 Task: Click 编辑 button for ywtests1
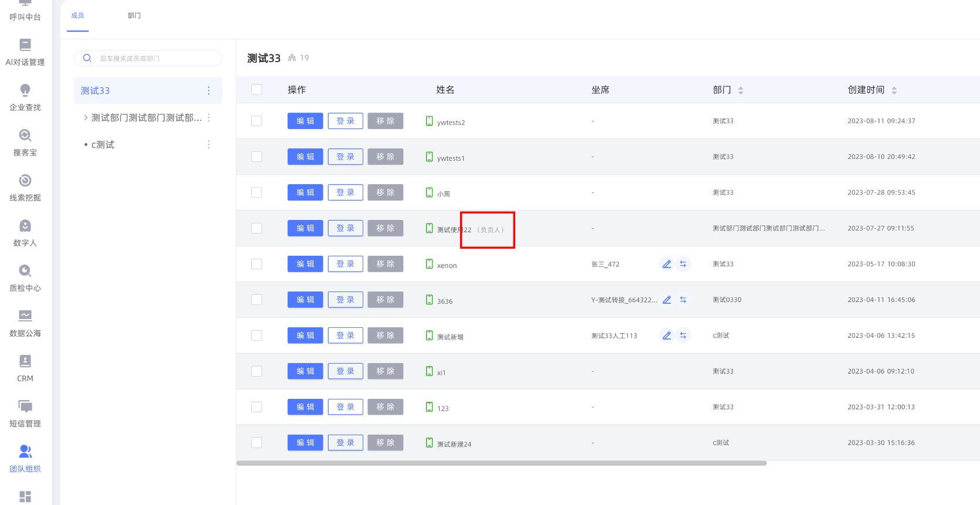pos(305,157)
